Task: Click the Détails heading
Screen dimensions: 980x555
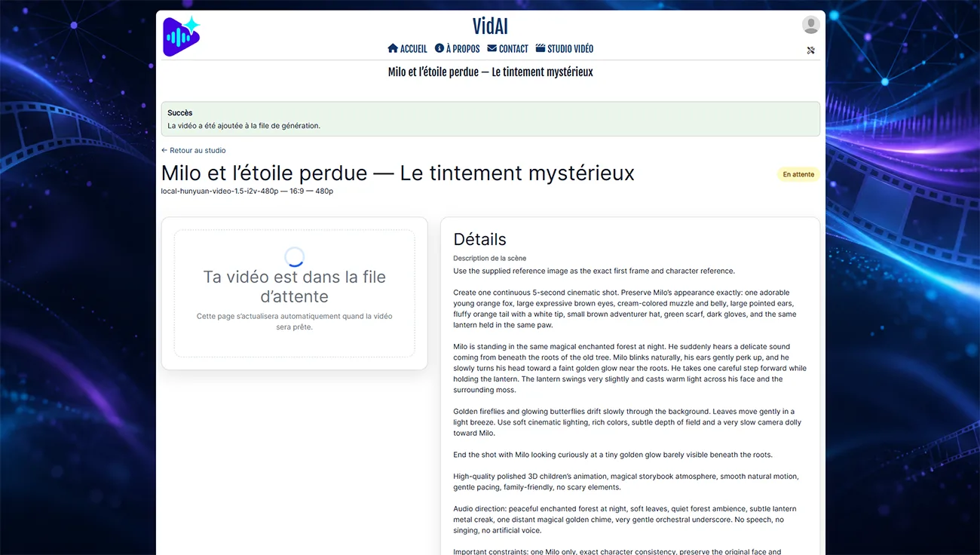Action: (x=480, y=240)
